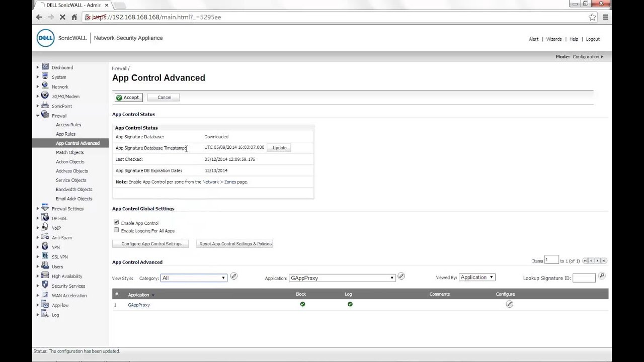
Task: Open the Alert link in header
Action: pos(534,39)
